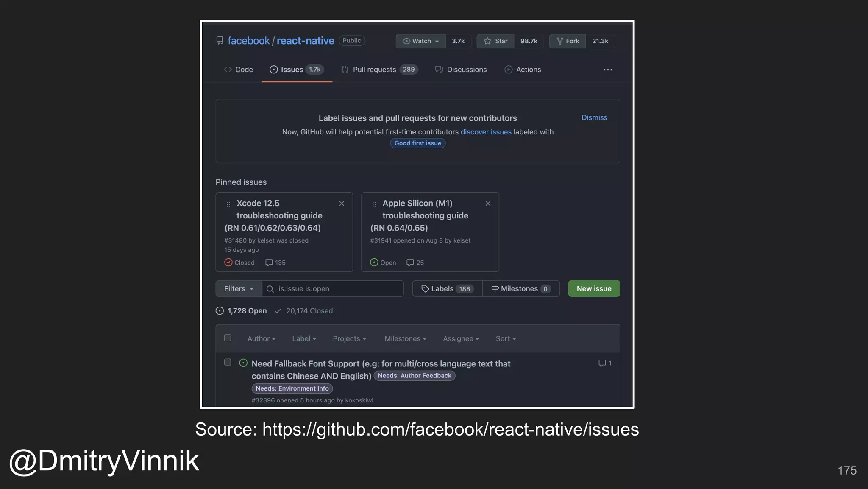The width and height of the screenshot is (868, 489).
Task: Open the facebook owner link
Action: [248, 41]
